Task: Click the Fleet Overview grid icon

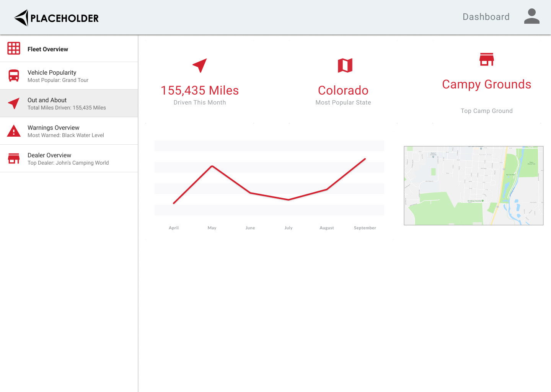Action: click(x=14, y=48)
